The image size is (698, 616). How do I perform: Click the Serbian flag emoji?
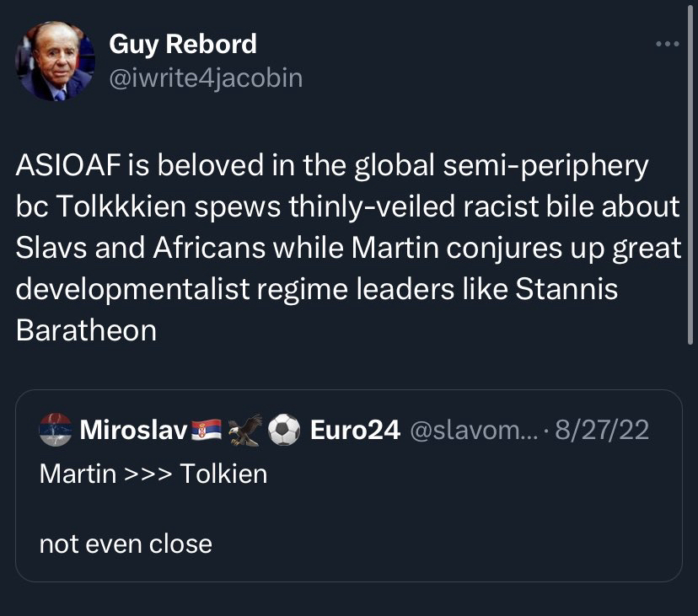coord(207,430)
